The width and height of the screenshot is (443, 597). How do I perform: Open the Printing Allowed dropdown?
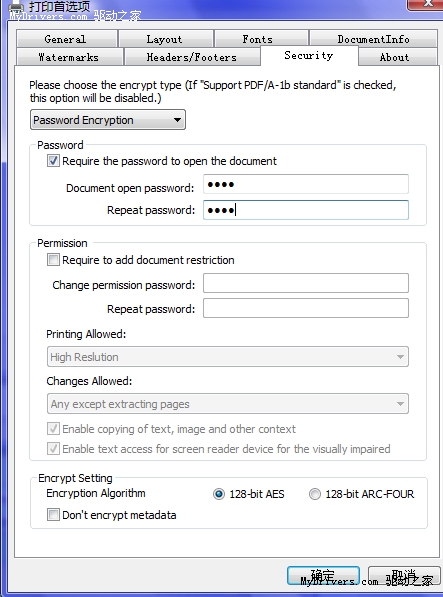point(228,357)
